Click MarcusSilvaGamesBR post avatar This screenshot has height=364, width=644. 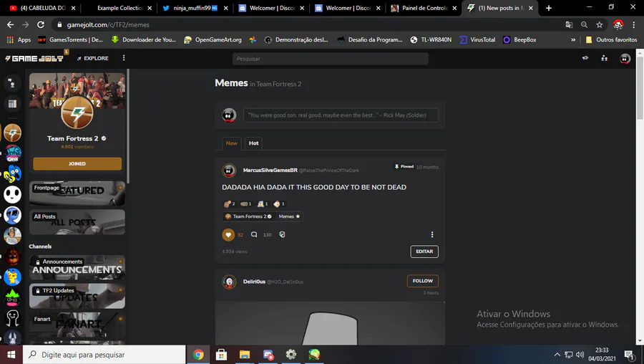click(x=229, y=171)
